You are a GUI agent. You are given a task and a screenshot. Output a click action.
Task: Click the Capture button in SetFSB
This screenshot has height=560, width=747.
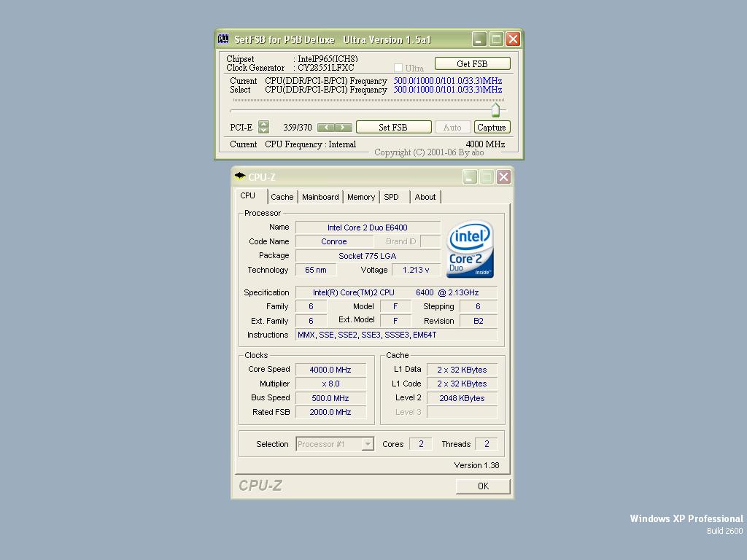[491, 127]
